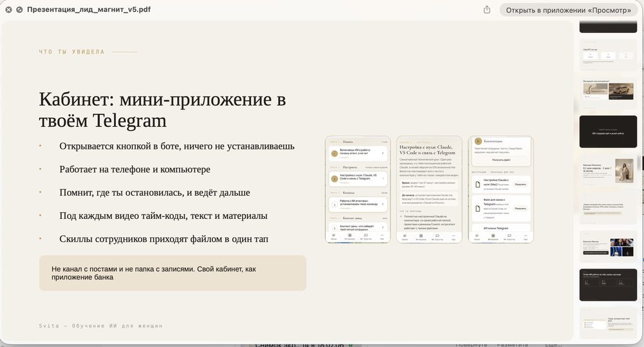Click the middle phone mockup 'Настройка с нуля'
Viewport: 644px width, 347px height.
(429, 189)
